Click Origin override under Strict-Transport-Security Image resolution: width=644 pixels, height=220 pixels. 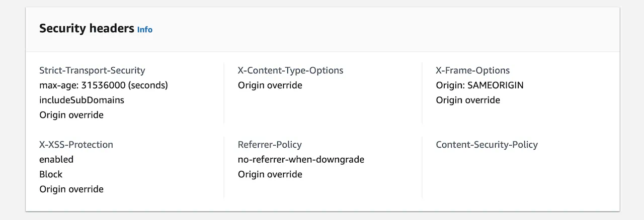[71, 115]
